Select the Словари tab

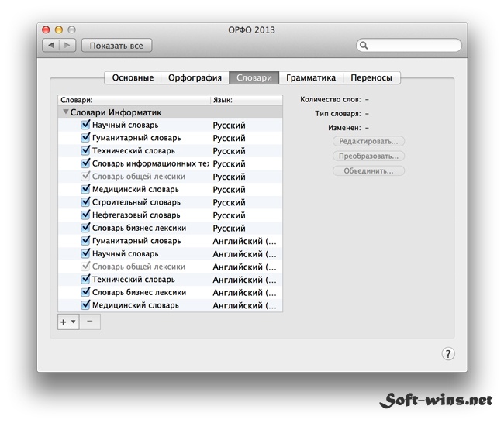[254, 77]
